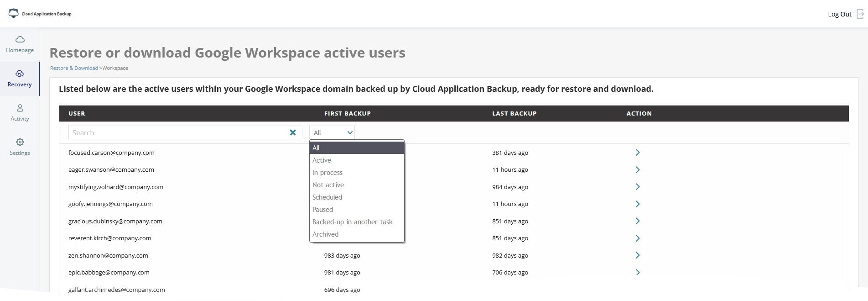Click the '696 days ago' first backup cell

pos(342,290)
